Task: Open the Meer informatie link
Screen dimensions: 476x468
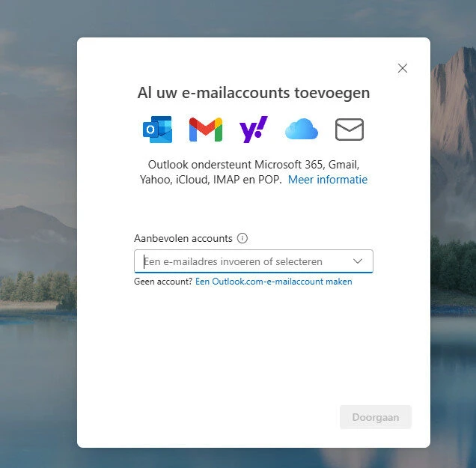Action: click(328, 180)
